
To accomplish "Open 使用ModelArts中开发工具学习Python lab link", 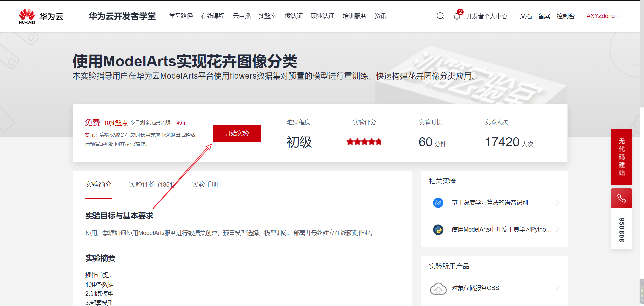I will 501,229.
